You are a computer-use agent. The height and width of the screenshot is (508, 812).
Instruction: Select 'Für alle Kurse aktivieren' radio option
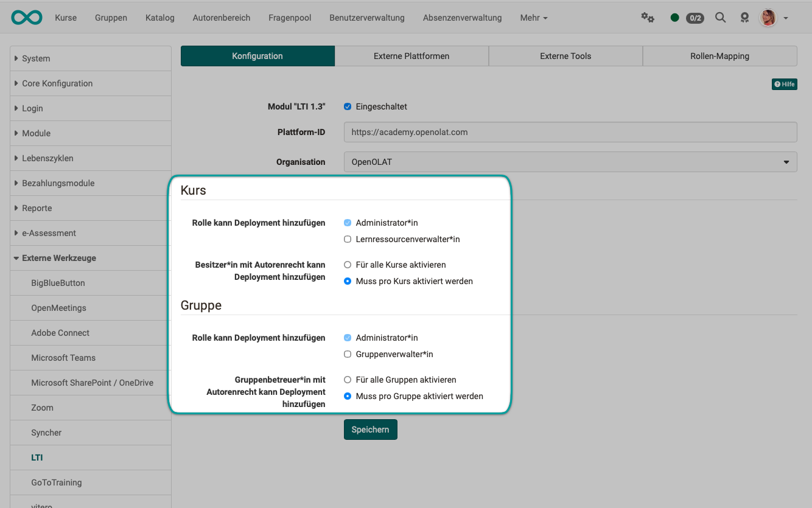pyautogui.click(x=348, y=265)
